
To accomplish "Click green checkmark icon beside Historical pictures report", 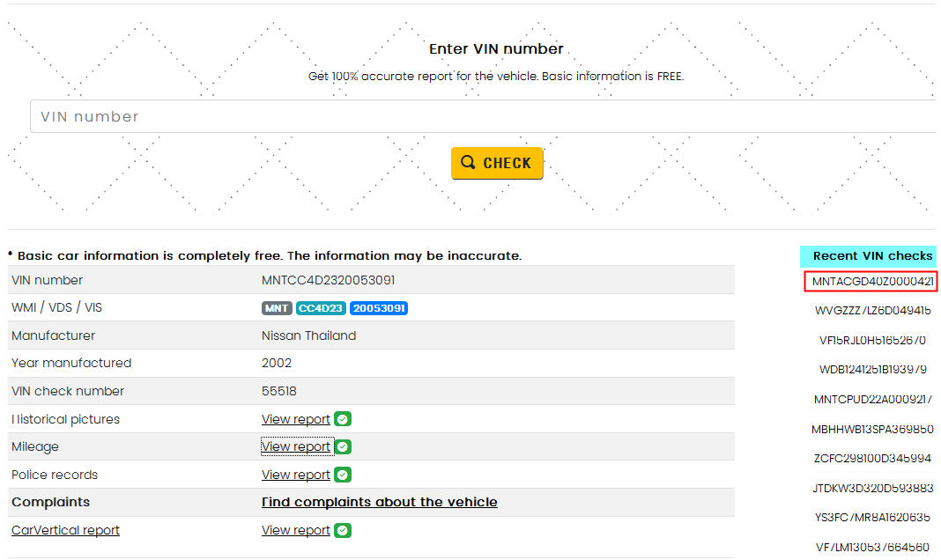I will point(343,419).
